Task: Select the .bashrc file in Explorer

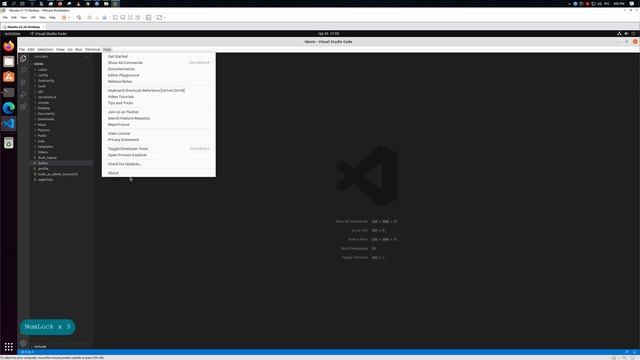Action: 42,163
